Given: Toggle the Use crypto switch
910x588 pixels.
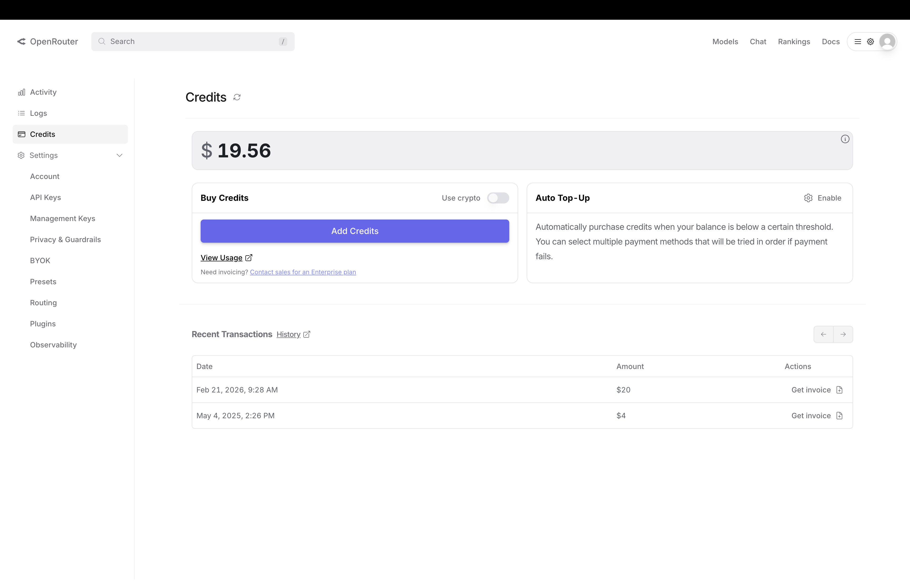Looking at the screenshot, I should tap(498, 198).
